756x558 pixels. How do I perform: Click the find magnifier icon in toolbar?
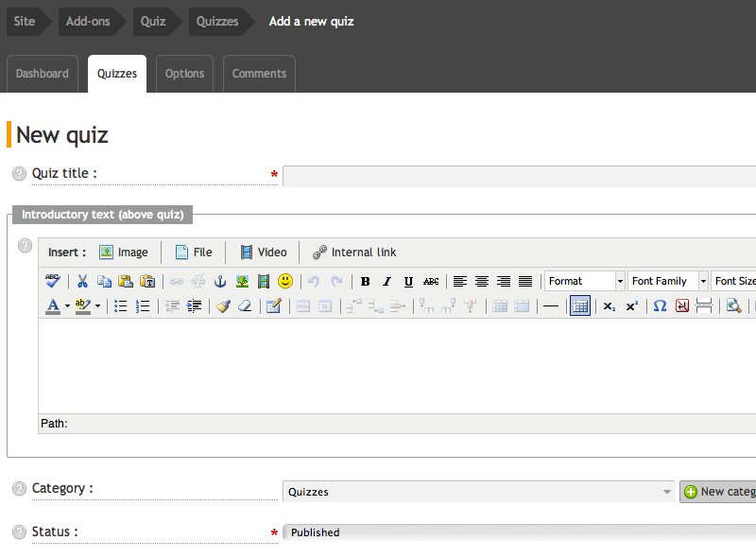733,306
